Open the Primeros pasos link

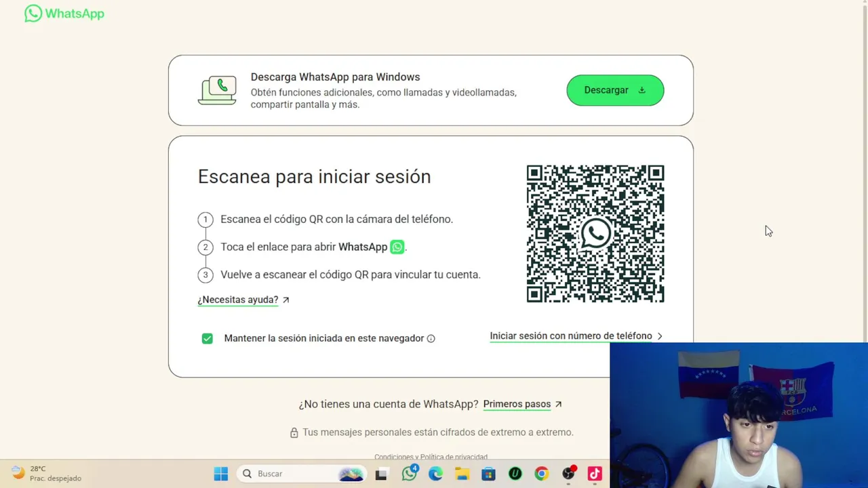522,404
